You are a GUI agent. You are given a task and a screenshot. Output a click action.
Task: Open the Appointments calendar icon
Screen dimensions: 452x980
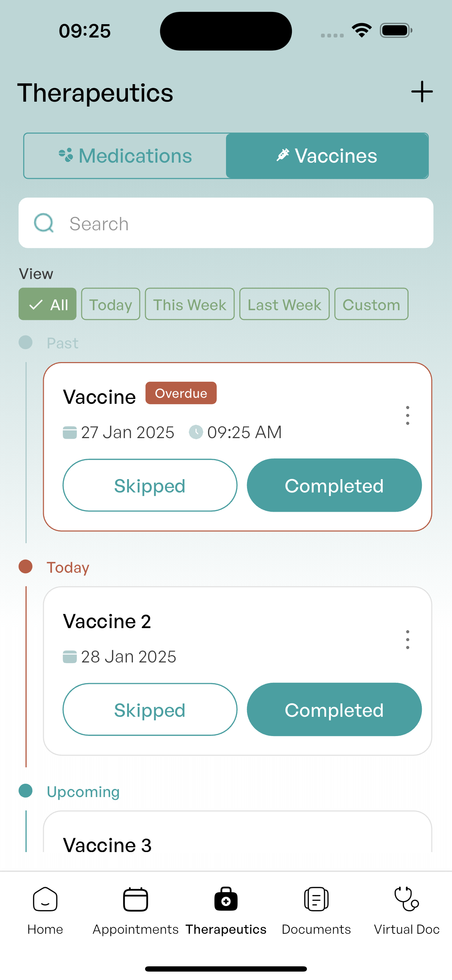click(x=136, y=900)
